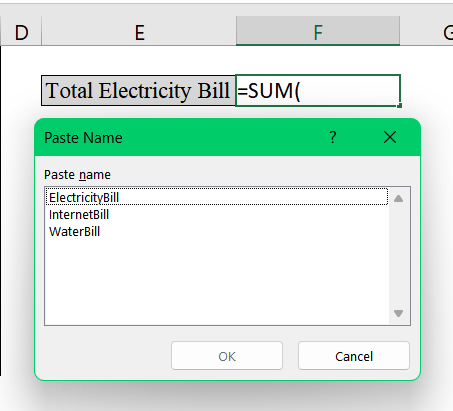Click the OK button in Paste Name dialog
The width and height of the screenshot is (453, 411).
coord(227,356)
